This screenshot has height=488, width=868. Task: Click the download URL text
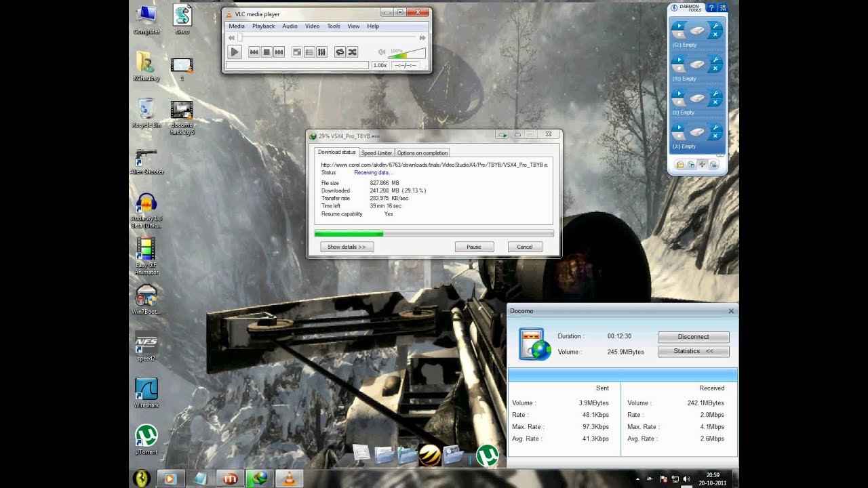pyautogui.click(x=434, y=165)
